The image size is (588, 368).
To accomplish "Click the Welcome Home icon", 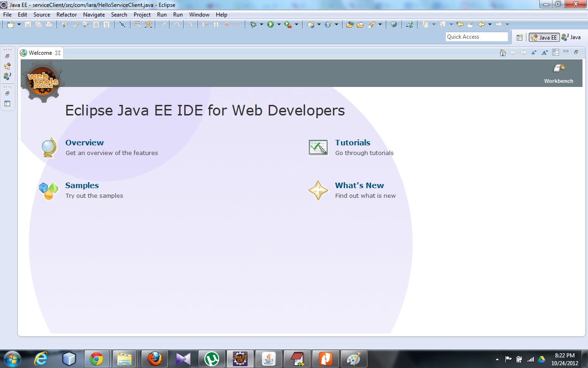I will click(503, 52).
